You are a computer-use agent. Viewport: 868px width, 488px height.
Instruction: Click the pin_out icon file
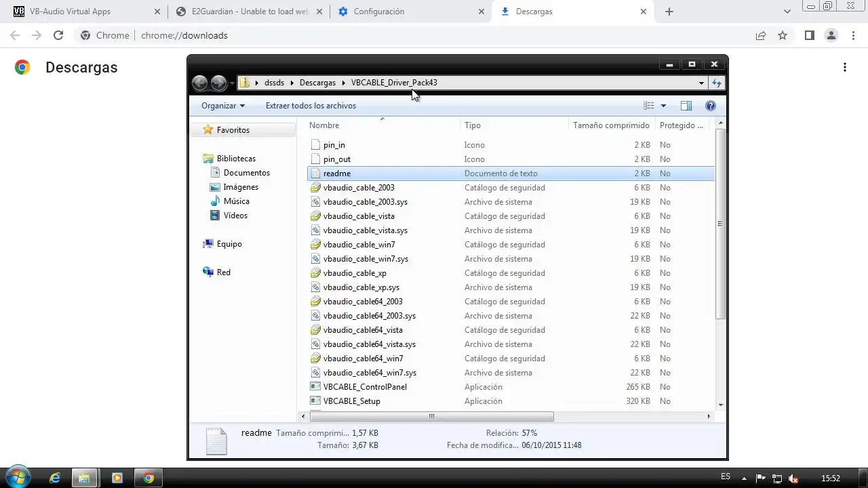pyautogui.click(x=315, y=159)
